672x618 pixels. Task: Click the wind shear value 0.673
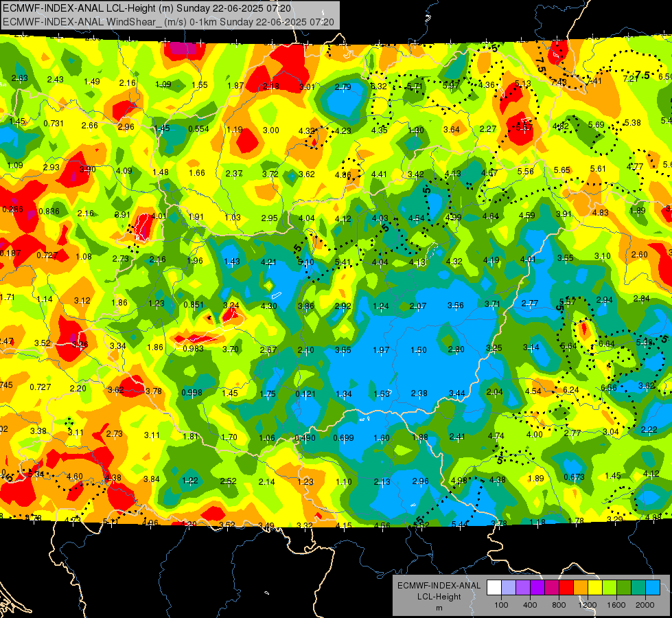(575, 477)
